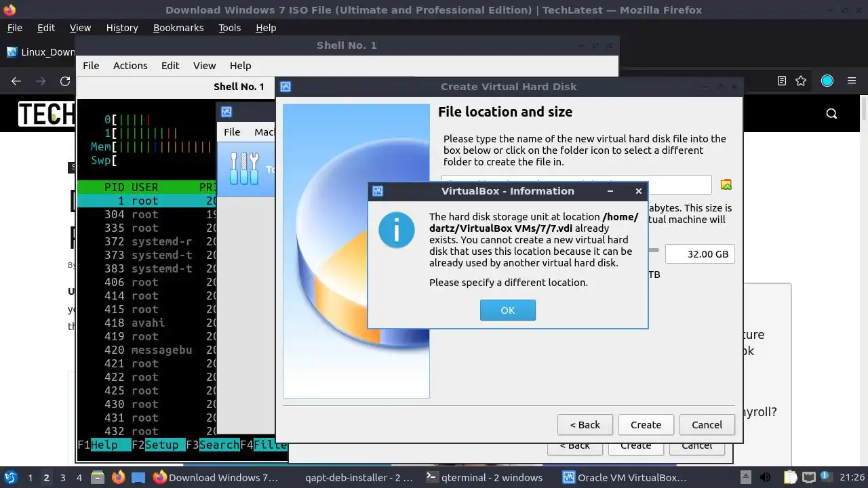Screen dimensions: 868x488
Task: Click the blue circle extension icon in Firefox
Action: pos(827,81)
